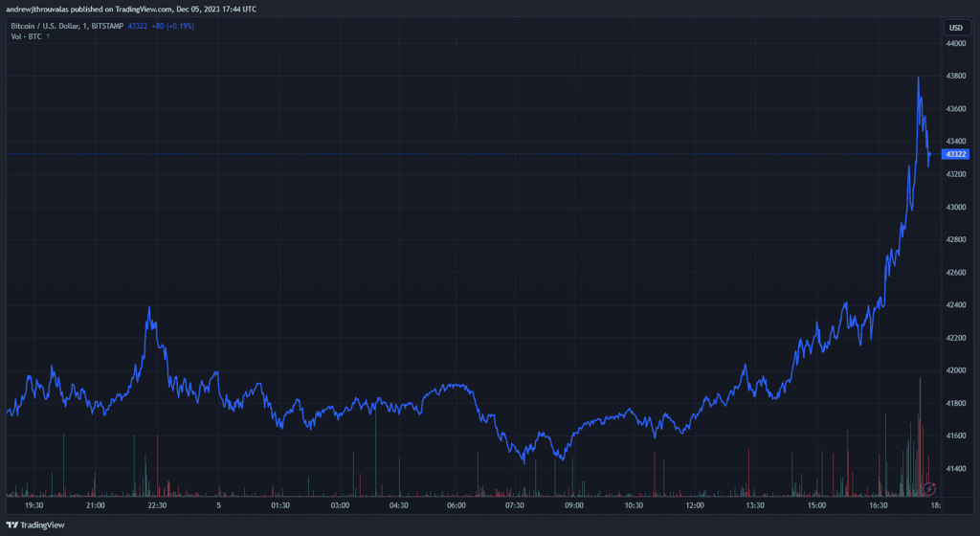
Task: Click the 41800 price axis label
Action: coord(956,404)
